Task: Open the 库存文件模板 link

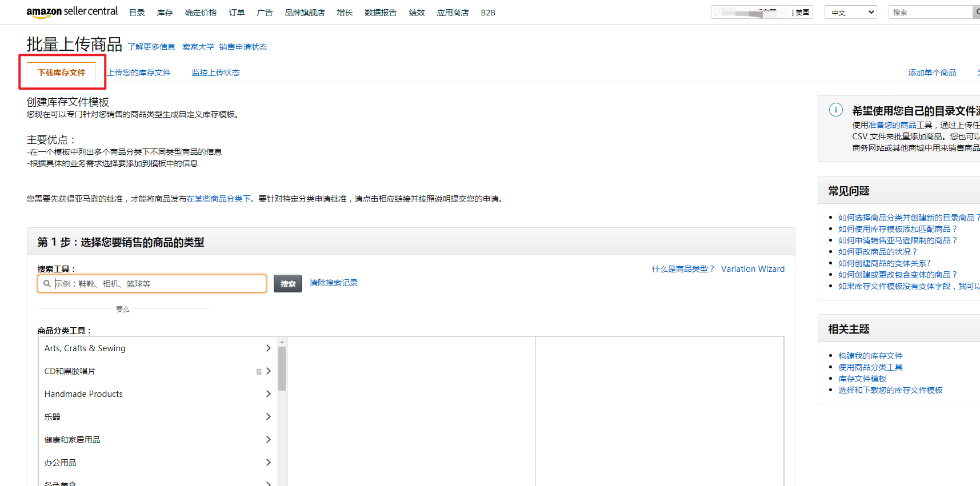Action: coord(862,379)
